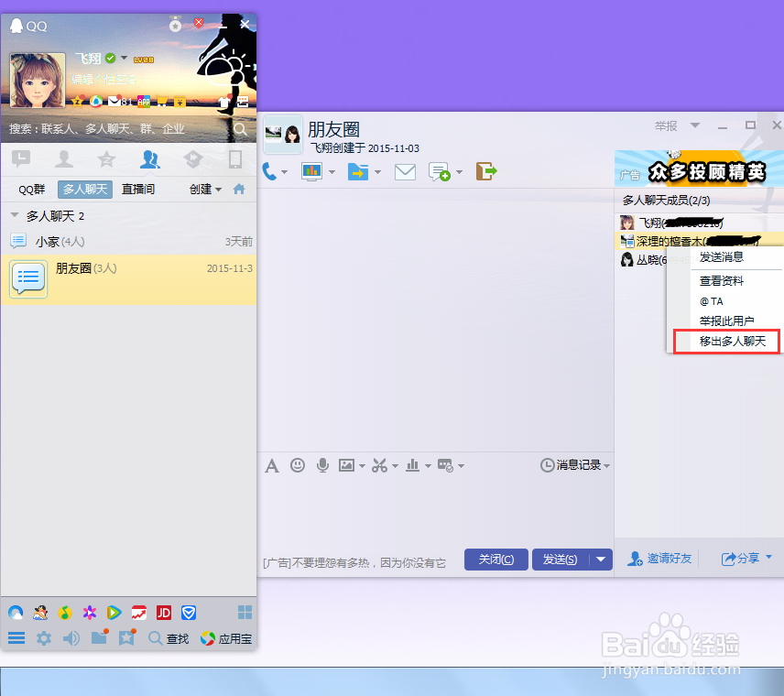Choose 发送消息 in context menu
This screenshot has height=696, width=784.
pos(722,257)
